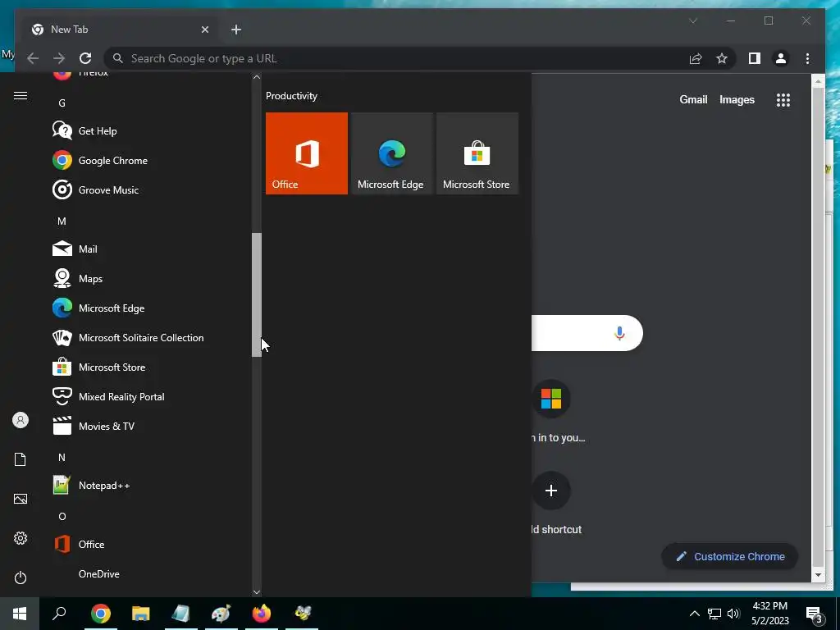Click the app list scrollbar thumb
This screenshot has width=840, height=630.
257,294
